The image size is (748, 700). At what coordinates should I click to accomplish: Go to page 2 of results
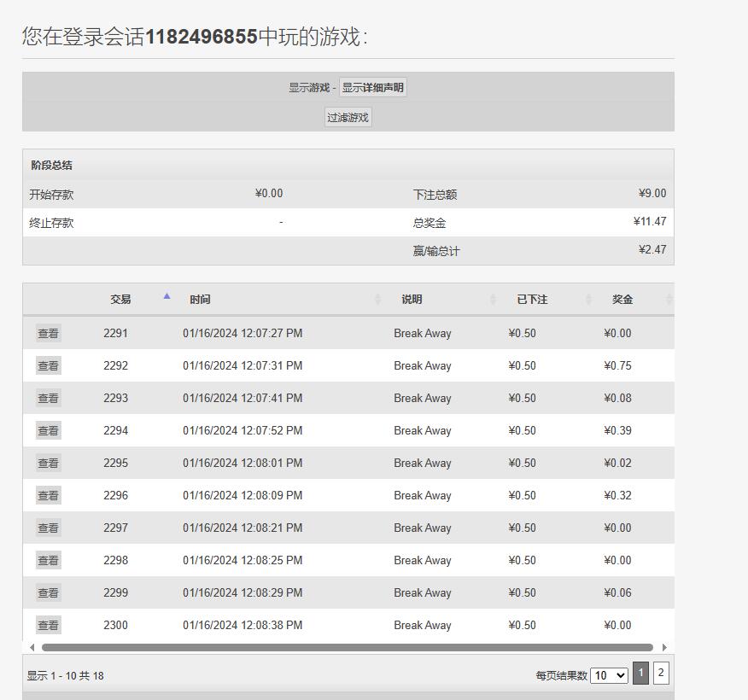click(660, 674)
